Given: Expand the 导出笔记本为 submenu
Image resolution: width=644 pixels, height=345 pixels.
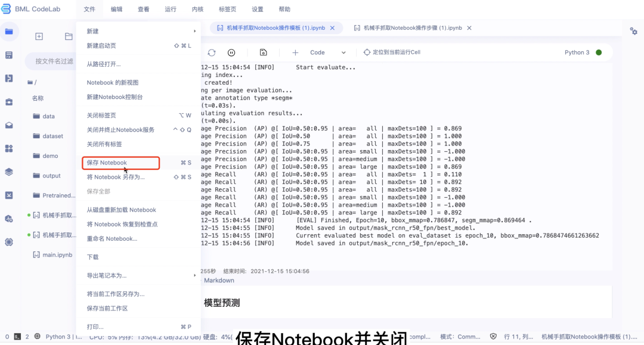Looking at the screenshot, I should [x=119, y=276].
